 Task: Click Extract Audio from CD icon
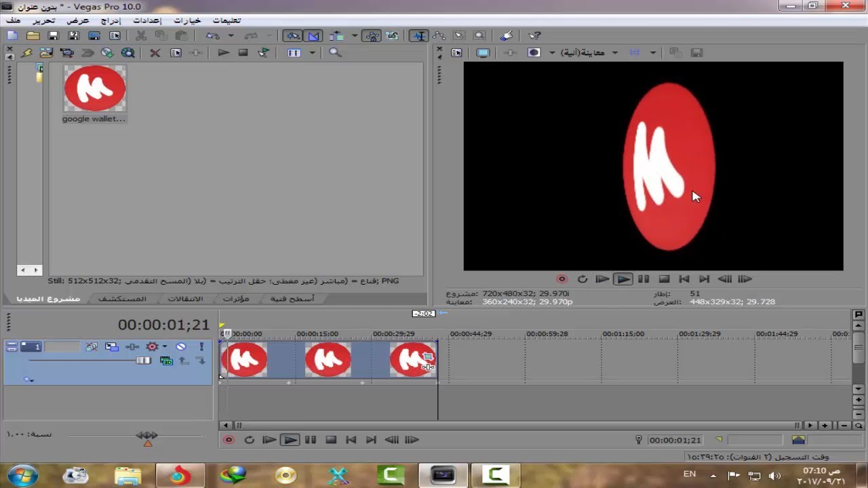coord(107,53)
